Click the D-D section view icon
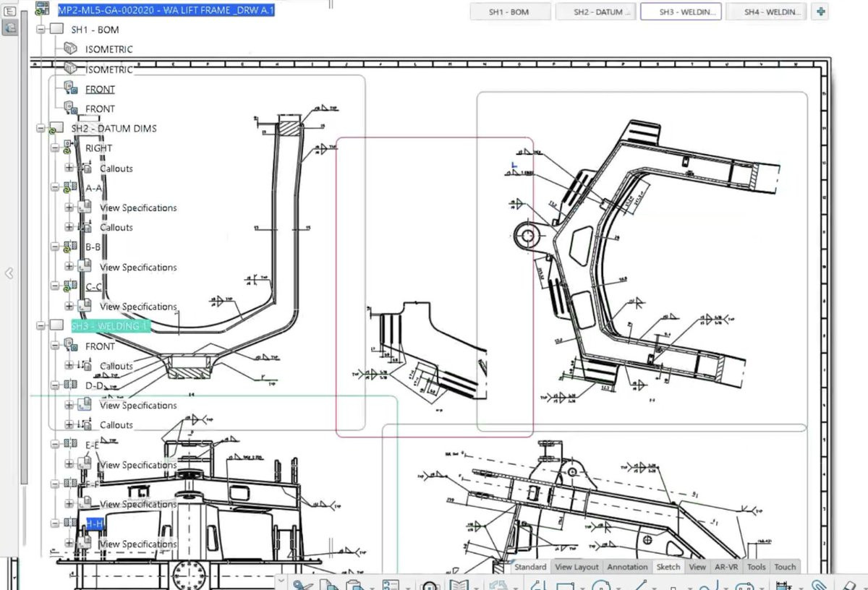The width and height of the screenshot is (868, 590). [71, 385]
